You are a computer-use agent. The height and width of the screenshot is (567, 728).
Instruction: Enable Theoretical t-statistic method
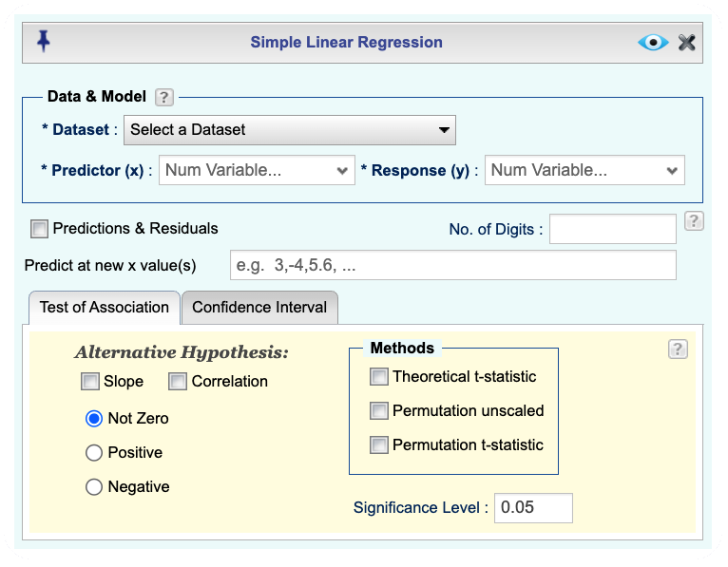click(379, 377)
